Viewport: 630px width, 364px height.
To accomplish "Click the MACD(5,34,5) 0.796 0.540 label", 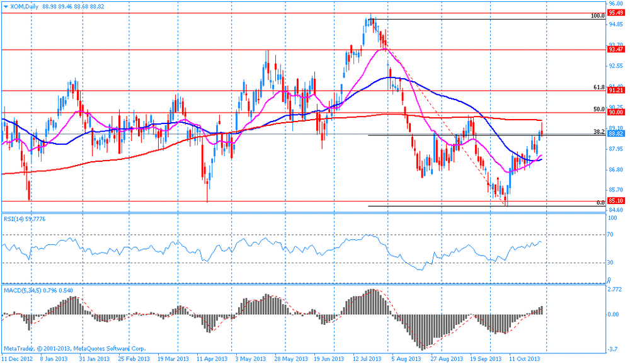I will click(38, 290).
